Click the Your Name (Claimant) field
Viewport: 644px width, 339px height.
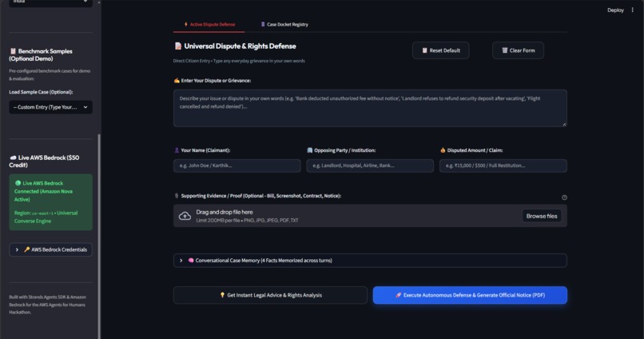237,166
